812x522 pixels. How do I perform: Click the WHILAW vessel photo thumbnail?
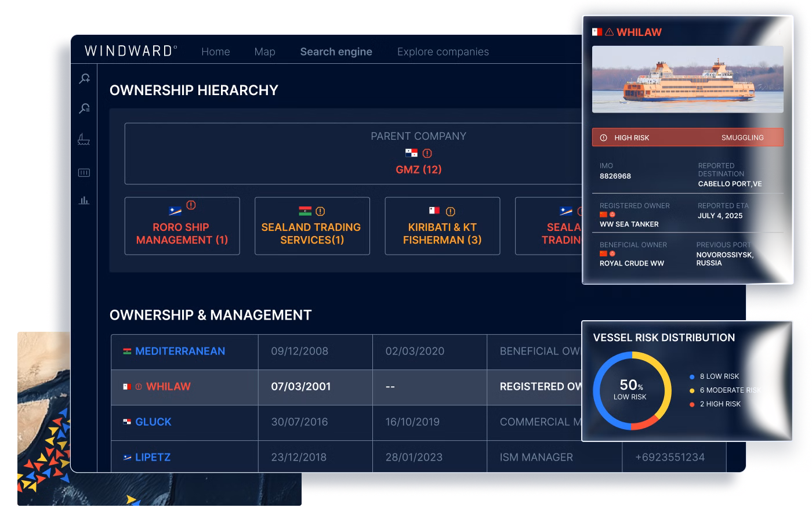pyautogui.click(x=688, y=79)
